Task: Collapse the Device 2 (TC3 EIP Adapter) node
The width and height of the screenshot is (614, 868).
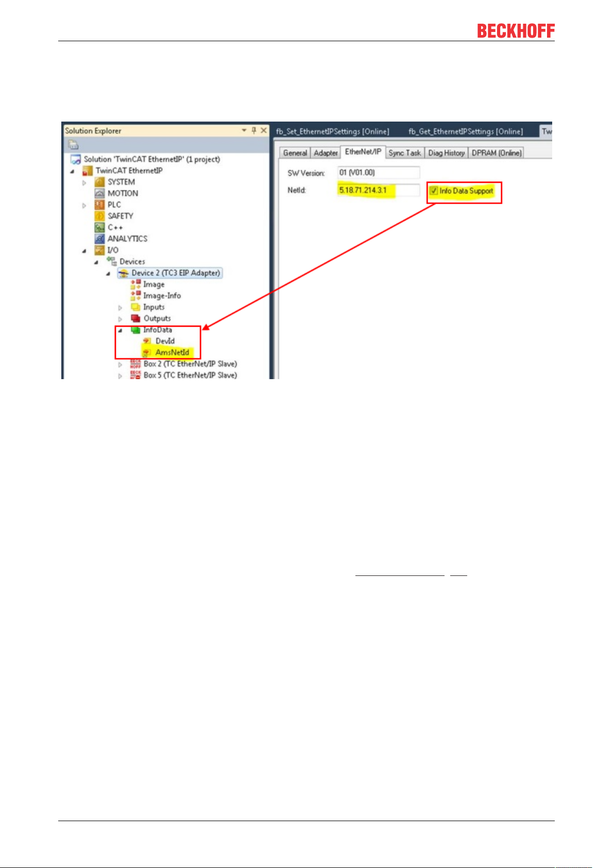Action: (x=108, y=274)
